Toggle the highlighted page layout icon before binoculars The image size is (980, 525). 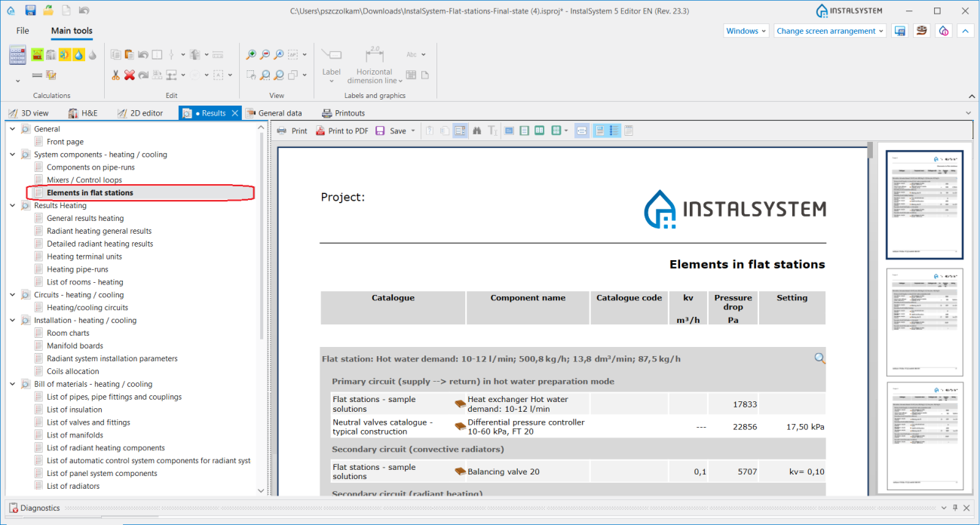[461, 130]
